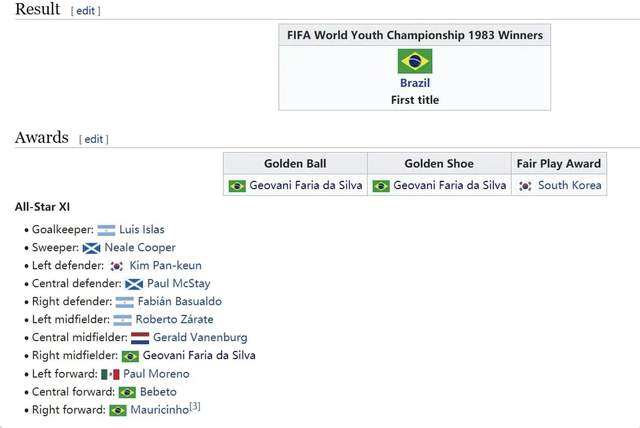Image resolution: width=640 pixels, height=428 pixels.
Task: Open the South Korea Fair Play link
Action: [x=569, y=185]
